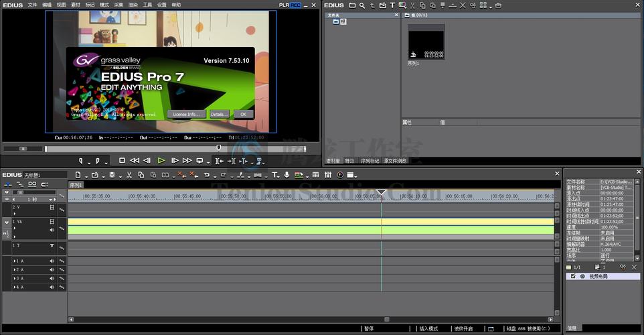Expand the 3 A audio track triangle
Screen dimensions: 644x335
(14, 278)
